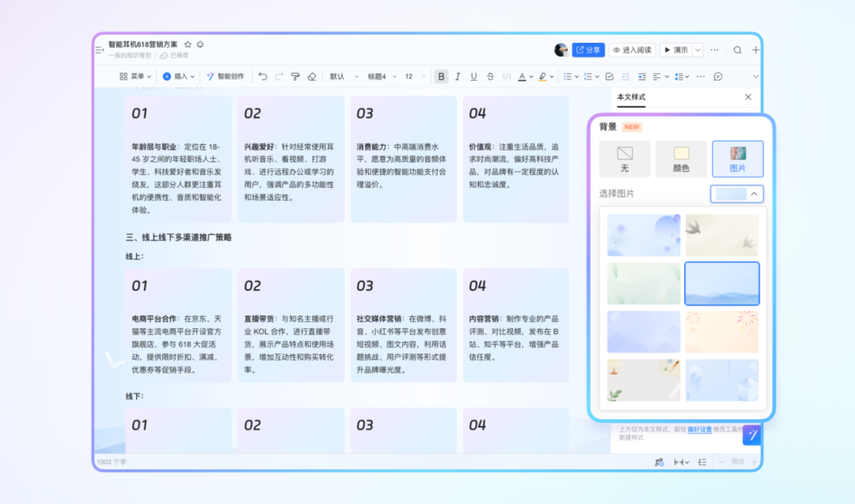Viewport: 855px width, 504px height.
Task: Open the 菜单 menu
Action: [135, 77]
